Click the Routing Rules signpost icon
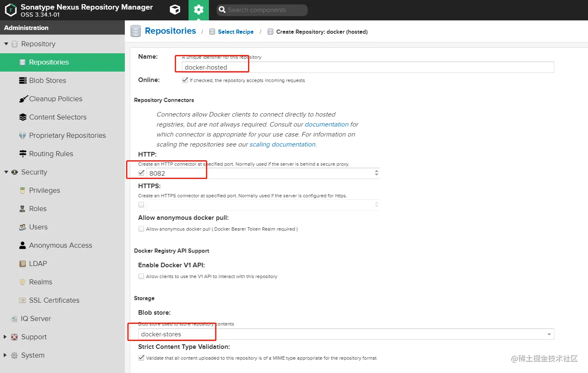This screenshot has width=588, height=373. (x=23, y=154)
